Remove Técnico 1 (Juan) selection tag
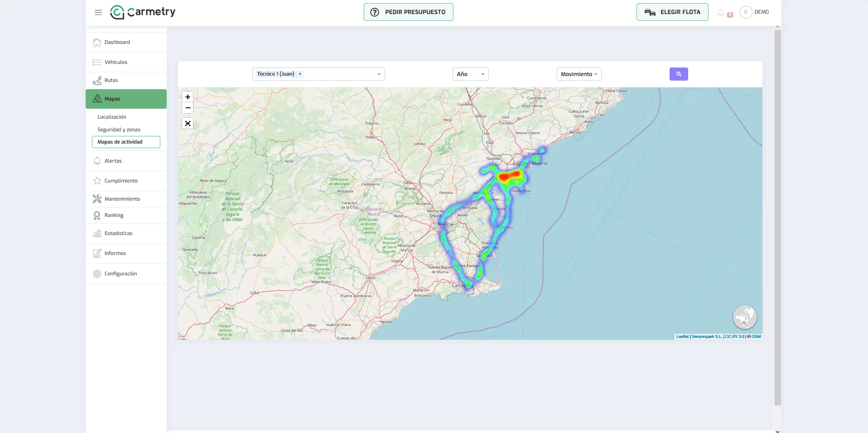This screenshot has height=433, width=868. pos(300,74)
